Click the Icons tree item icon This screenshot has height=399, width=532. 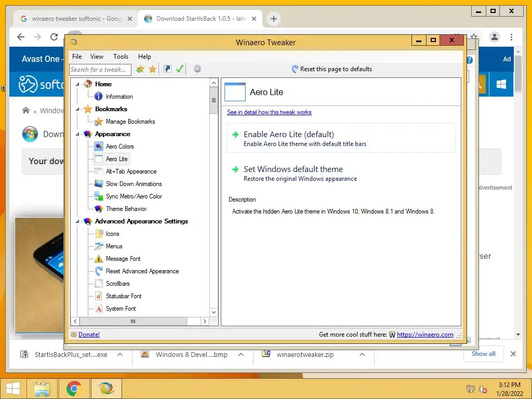click(98, 233)
